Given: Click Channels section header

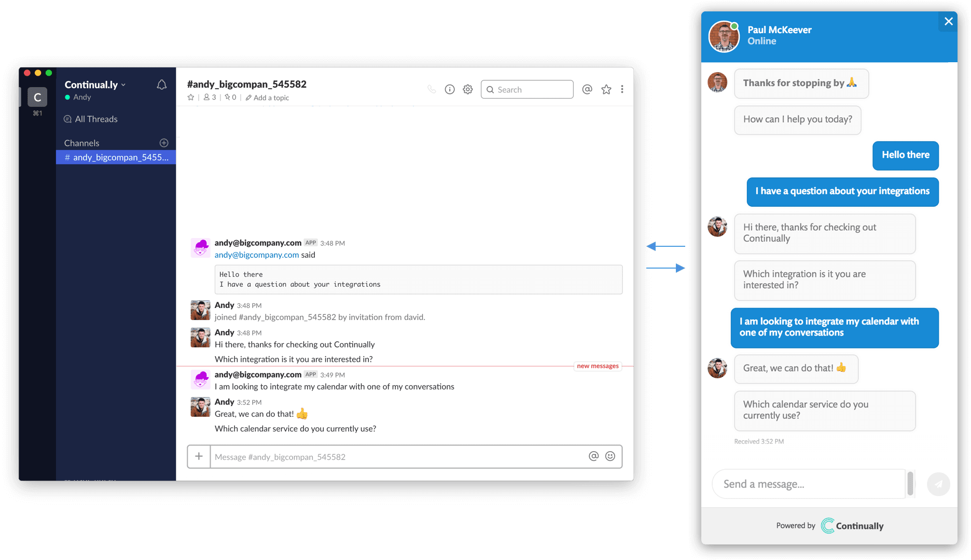Looking at the screenshot, I should pos(82,143).
